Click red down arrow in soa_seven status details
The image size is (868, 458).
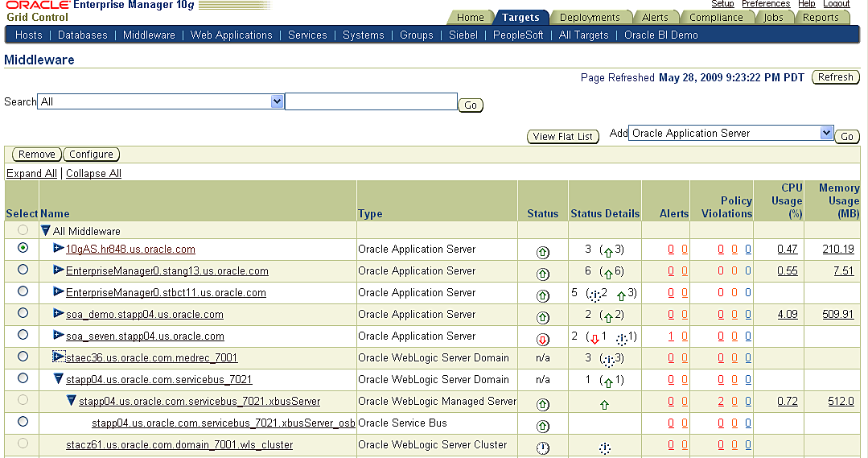(595, 339)
